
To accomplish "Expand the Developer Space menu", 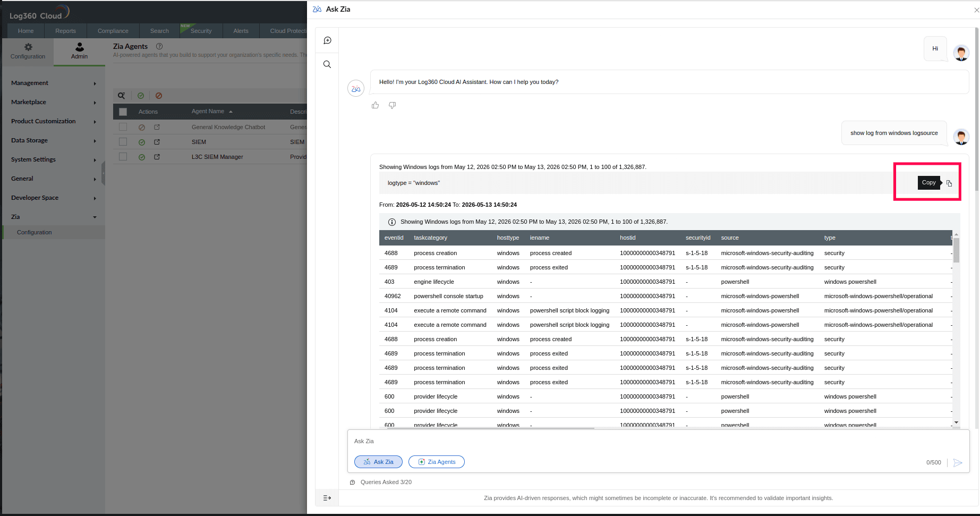I will click(x=53, y=198).
